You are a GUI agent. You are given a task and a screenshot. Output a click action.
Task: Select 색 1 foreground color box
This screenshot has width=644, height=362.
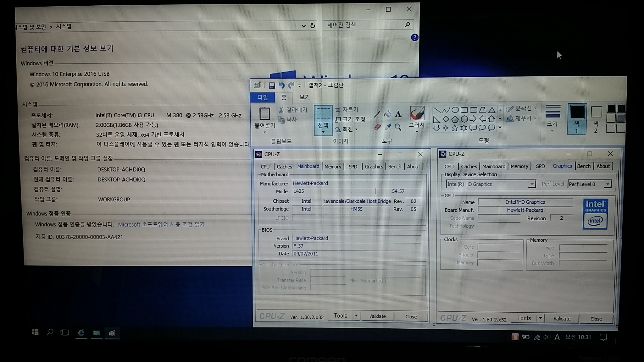point(577,118)
